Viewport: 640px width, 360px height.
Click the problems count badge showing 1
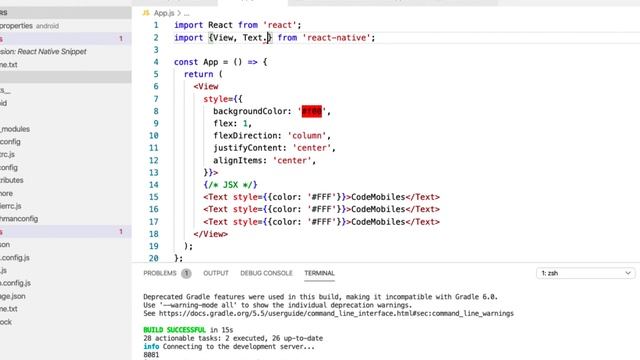point(186,273)
